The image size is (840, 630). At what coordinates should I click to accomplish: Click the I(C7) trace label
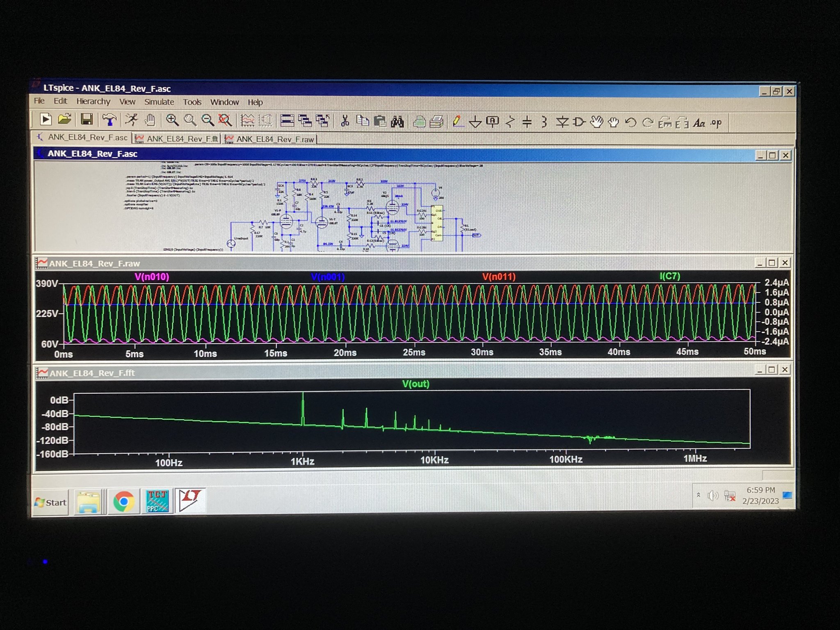[x=669, y=276]
